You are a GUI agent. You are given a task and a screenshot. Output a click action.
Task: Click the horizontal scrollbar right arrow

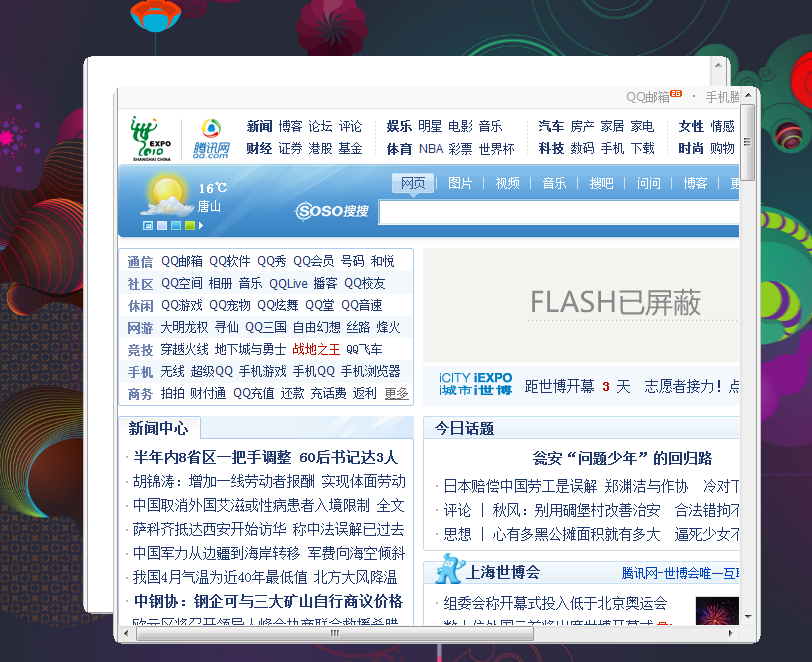(x=731, y=633)
